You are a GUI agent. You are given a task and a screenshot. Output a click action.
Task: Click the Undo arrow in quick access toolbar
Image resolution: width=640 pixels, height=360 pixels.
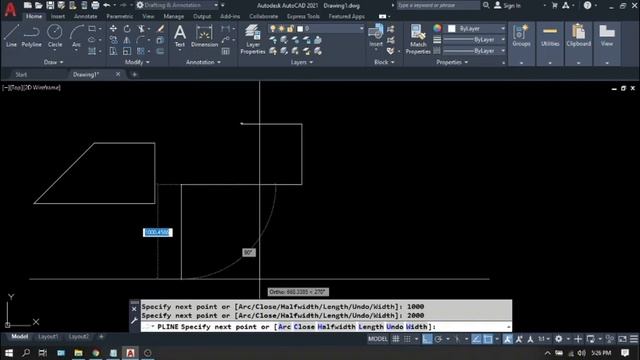click(x=107, y=5)
